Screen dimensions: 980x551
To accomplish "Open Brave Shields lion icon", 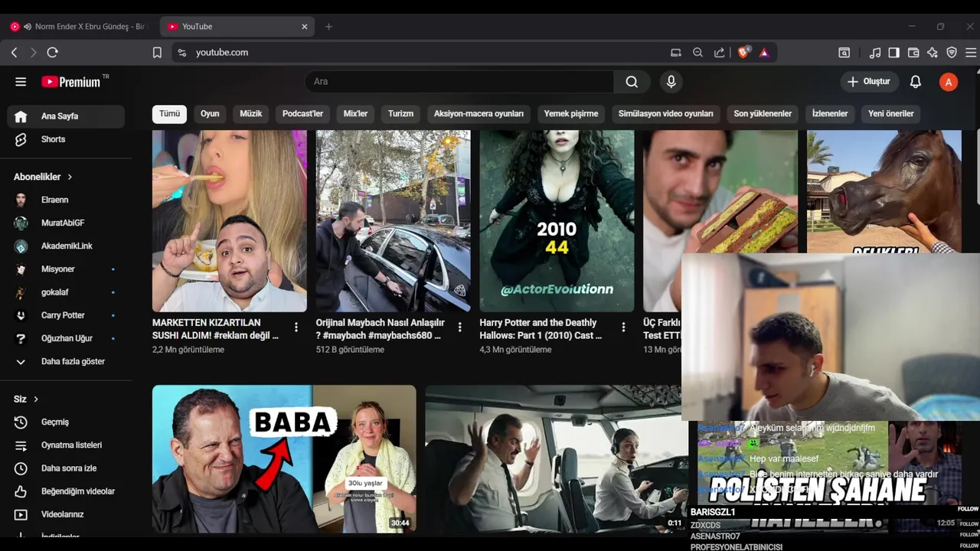I will coord(743,53).
